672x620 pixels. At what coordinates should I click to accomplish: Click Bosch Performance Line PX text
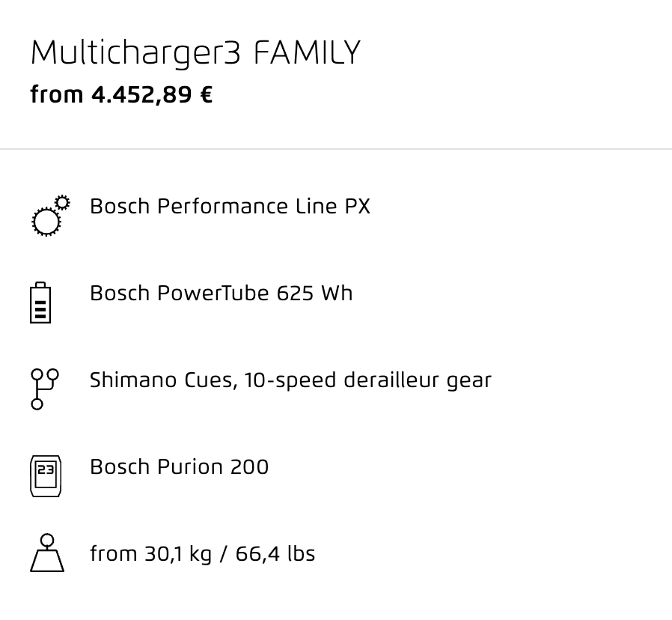pos(230,206)
